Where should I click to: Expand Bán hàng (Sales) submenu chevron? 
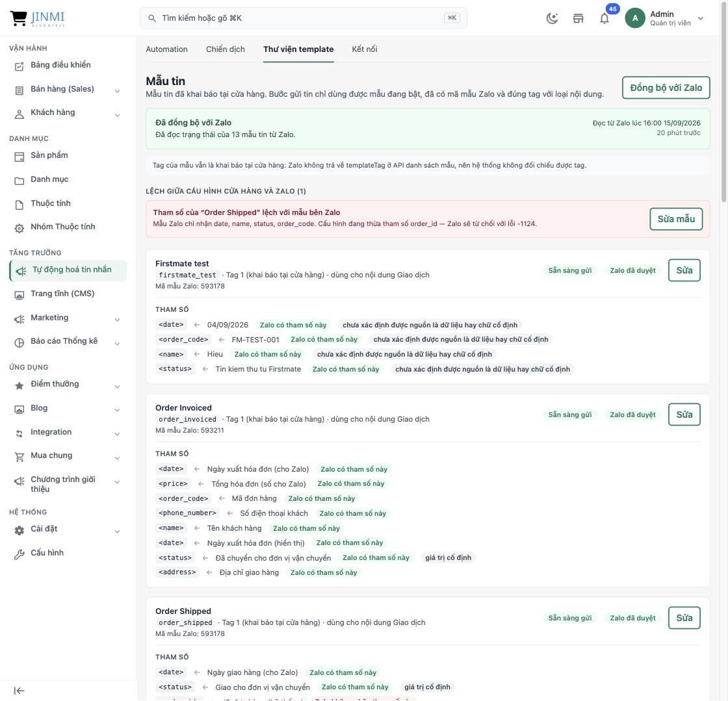[x=117, y=91]
